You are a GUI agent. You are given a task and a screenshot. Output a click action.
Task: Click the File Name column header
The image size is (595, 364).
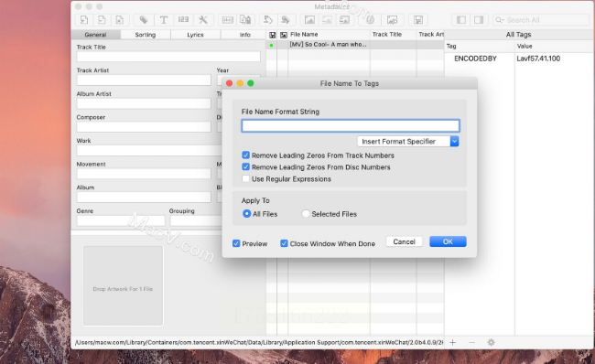tap(329, 35)
